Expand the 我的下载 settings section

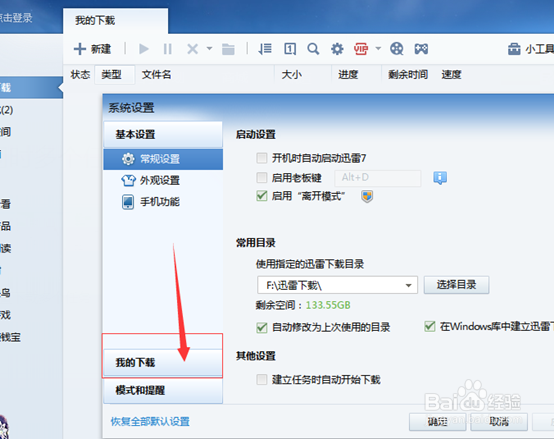pyautogui.click(x=163, y=363)
